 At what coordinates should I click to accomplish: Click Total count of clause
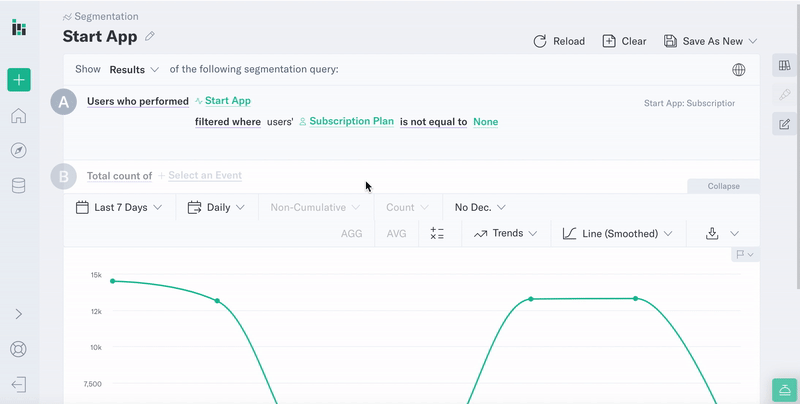point(119,176)
